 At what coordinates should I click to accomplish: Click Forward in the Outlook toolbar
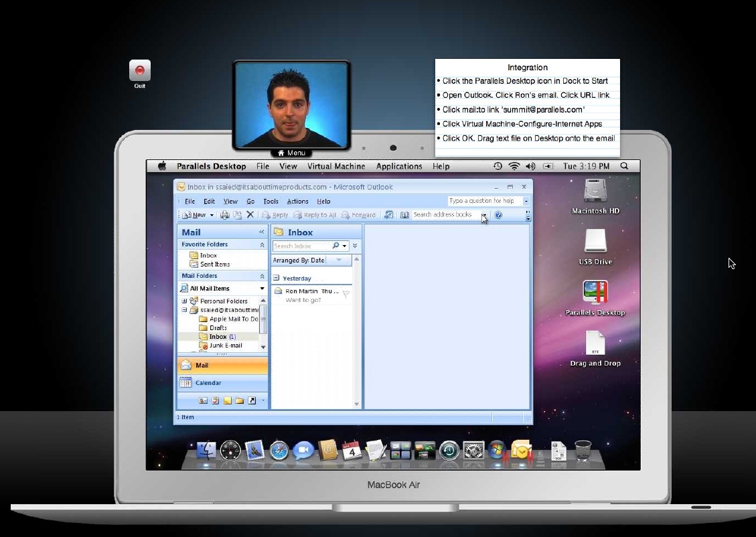click(x=358, y=215)
